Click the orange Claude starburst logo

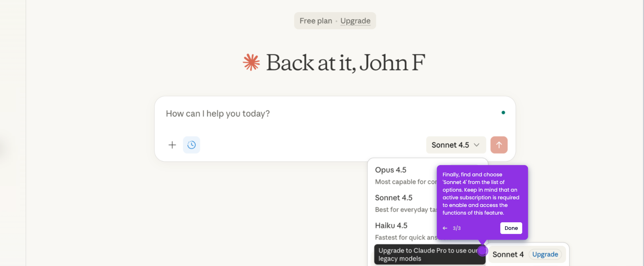251,62
